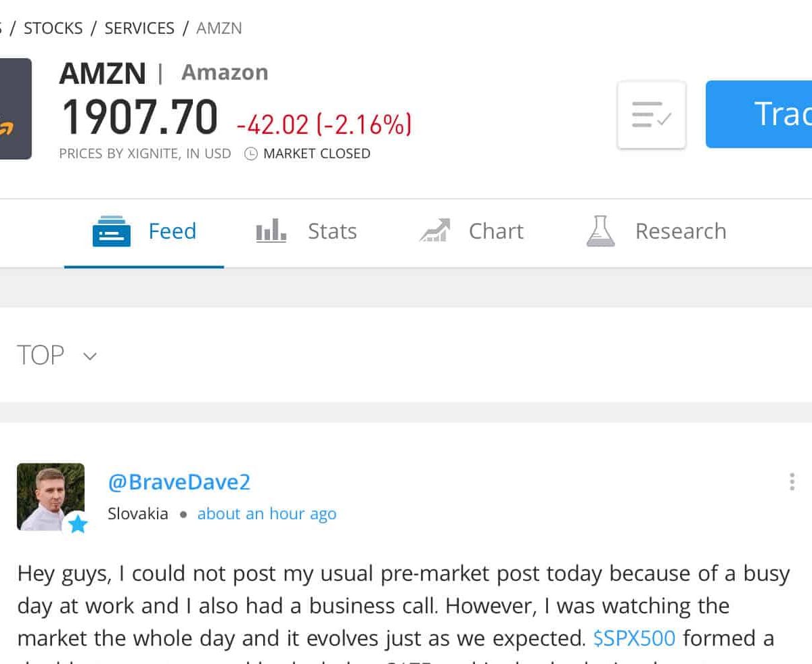Click the Feed tab icon
Screen dimensions: 812x664
(111, 231)
